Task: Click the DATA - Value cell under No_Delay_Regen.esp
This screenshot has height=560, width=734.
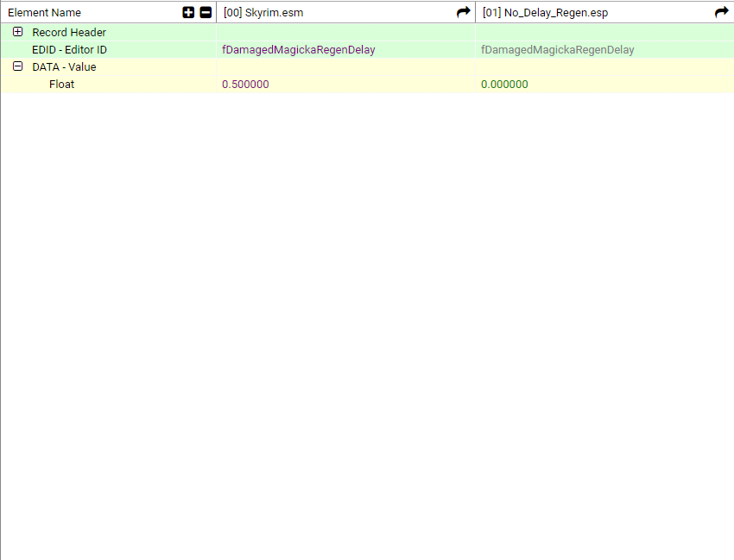Action: (604, 67)
